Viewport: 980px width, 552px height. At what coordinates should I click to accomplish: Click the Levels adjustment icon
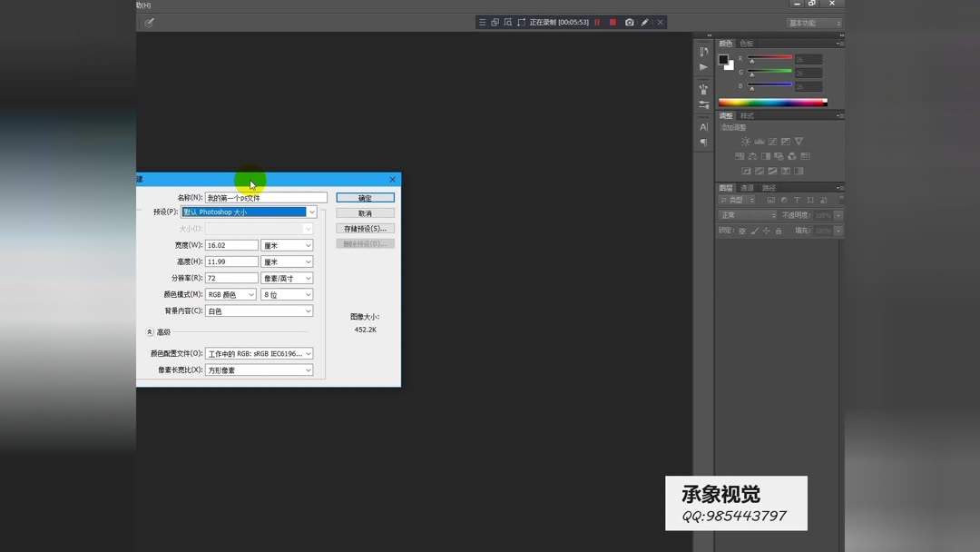759,141
